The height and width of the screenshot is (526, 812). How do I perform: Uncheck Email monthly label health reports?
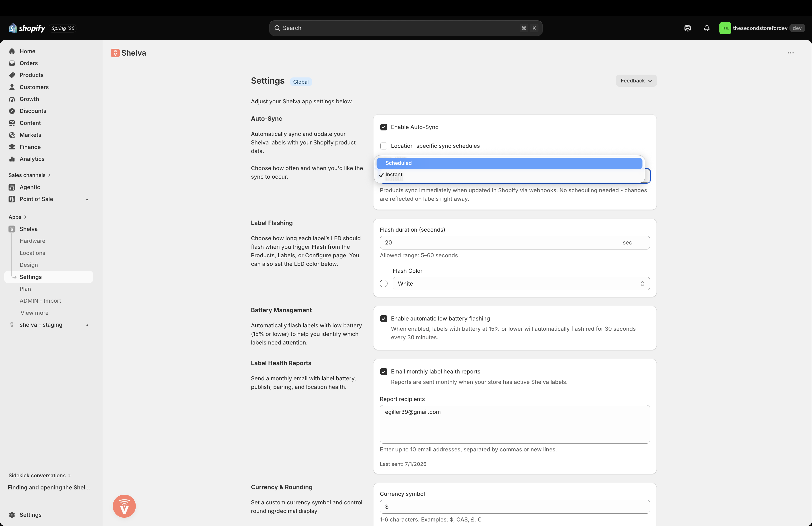(384, 371)
